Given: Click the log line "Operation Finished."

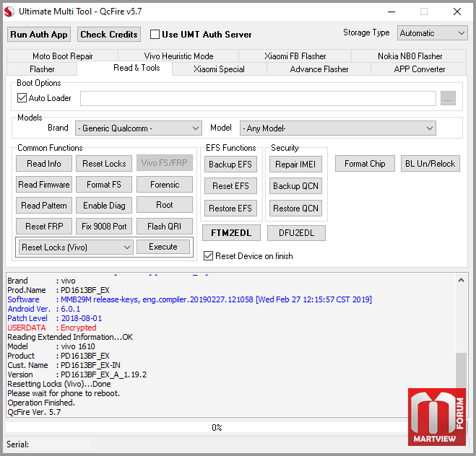Looking at the screenshot, I should [41, 403].
